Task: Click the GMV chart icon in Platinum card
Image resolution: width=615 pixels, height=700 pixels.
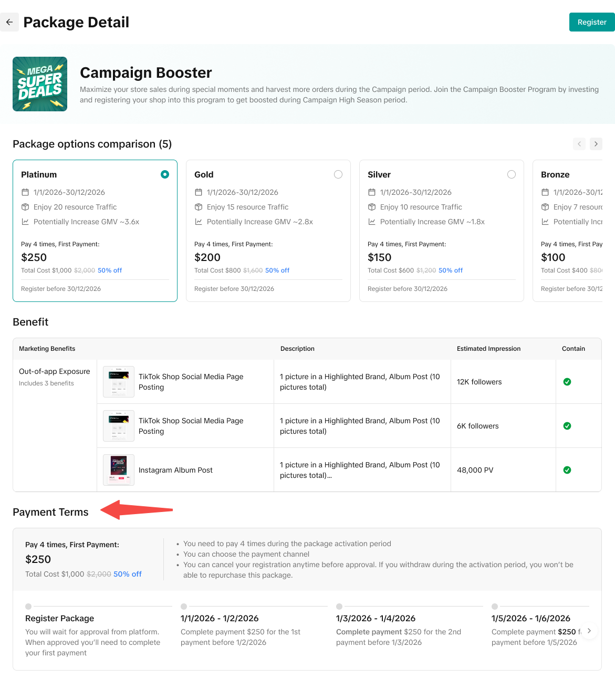Action: (x=25, y=222)
